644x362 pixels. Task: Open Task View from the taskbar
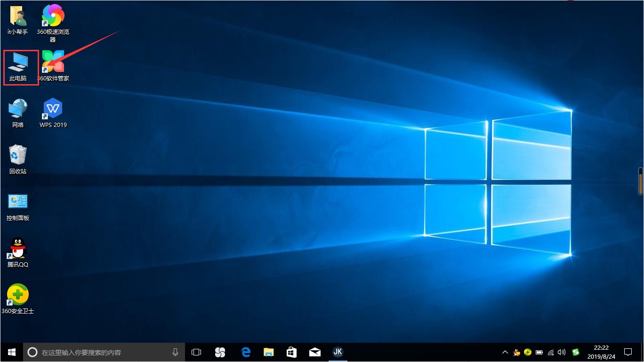196,352
